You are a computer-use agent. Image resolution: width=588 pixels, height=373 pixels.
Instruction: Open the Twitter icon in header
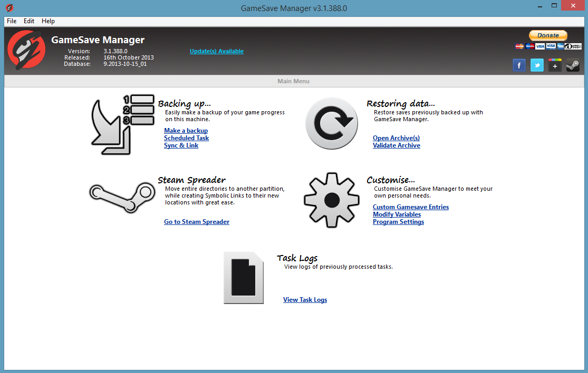click(537, 65)
